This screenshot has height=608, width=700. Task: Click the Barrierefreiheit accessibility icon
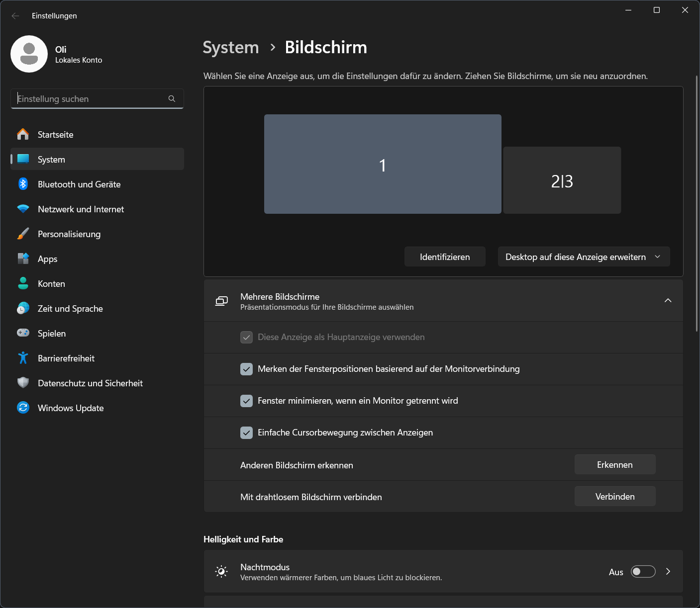pyautogui.click(x=23, y=358)
